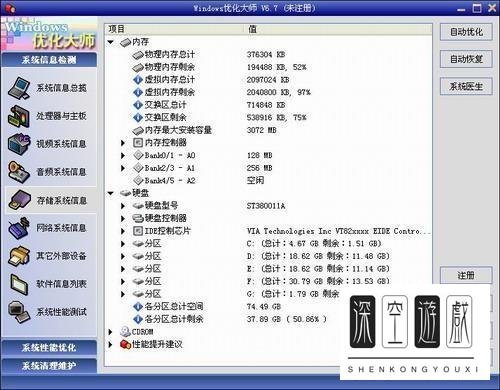Click info icon beside 虚拟内存总计
Image resolution: width=500 pixels, height=390 pixels.
point(138,80)
